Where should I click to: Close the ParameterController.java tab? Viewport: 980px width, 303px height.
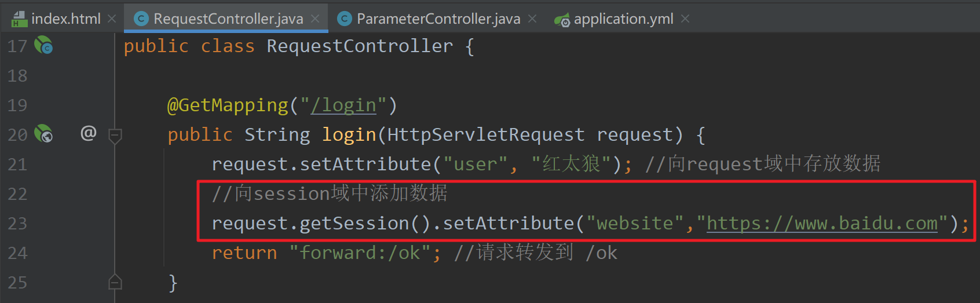532,19
